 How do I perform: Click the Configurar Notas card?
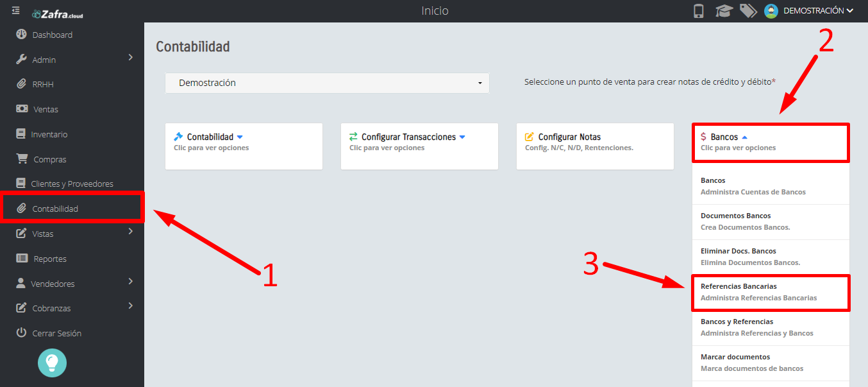[x=595, y=146]
